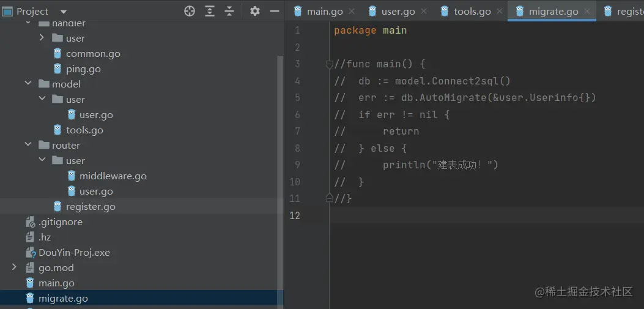Click the gopher icon beside middleware.go

[x=72, y=176]
